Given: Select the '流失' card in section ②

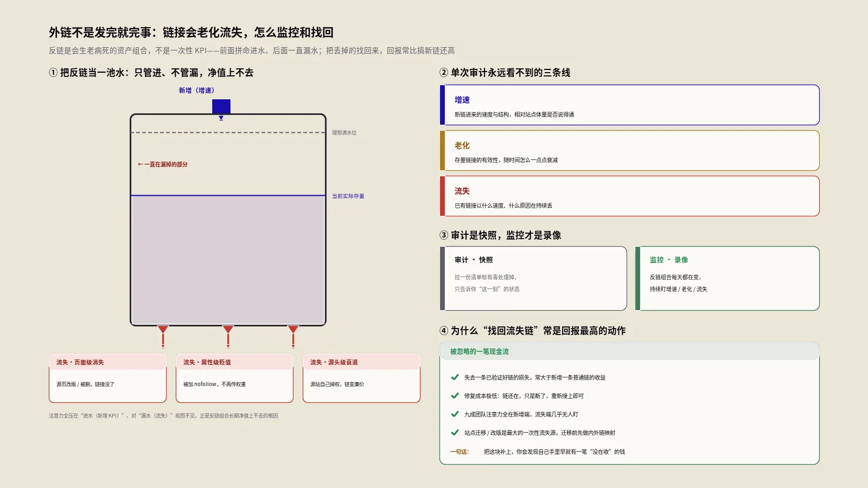Looking at the screenshot, I should (x=629, y=196).
